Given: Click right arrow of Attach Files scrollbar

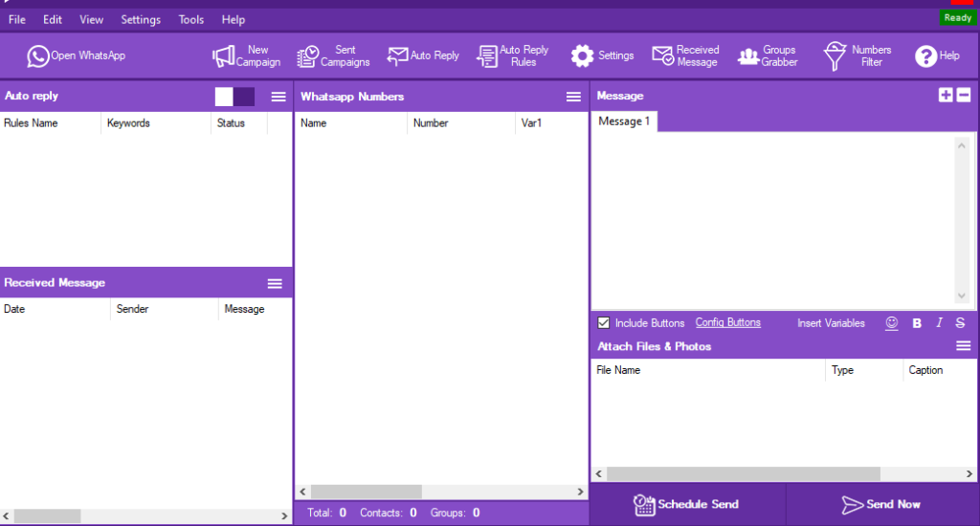Looking at the screenshot, I should click(969, 473).
